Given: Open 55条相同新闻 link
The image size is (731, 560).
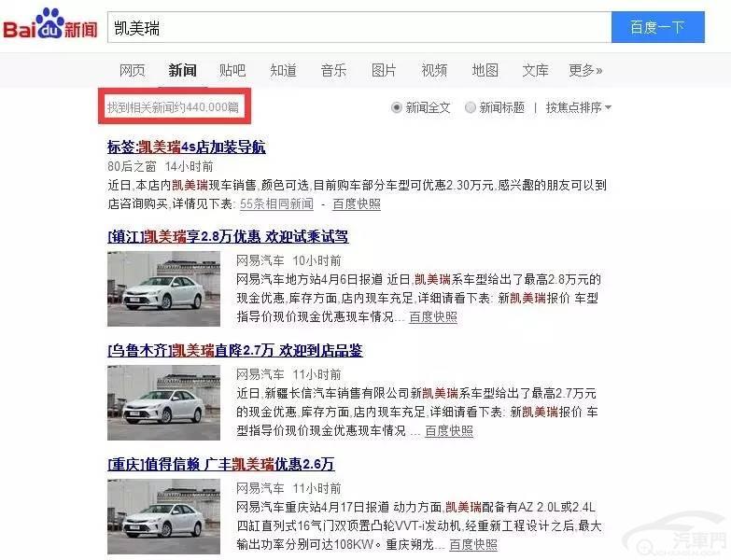Looking at the screenshot, I should (276, 204).
